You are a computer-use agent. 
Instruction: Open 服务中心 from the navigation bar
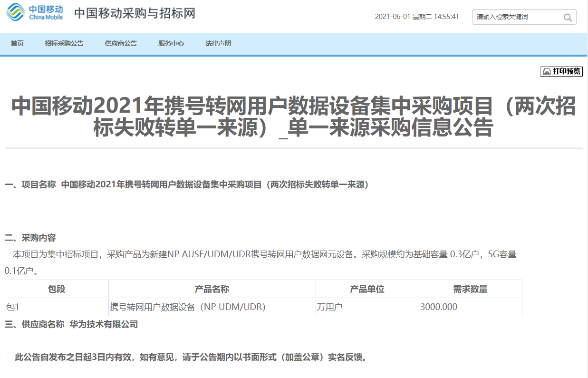(171, 44)
